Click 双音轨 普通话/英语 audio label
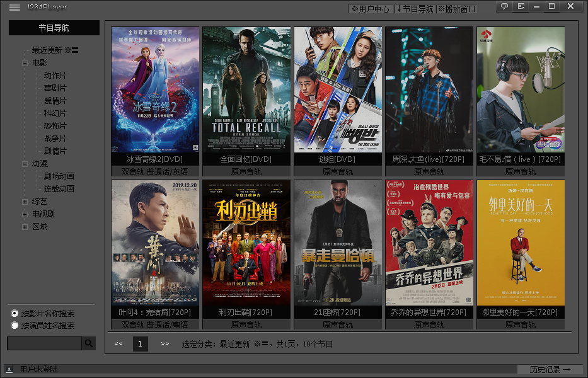 click(154, 172)
